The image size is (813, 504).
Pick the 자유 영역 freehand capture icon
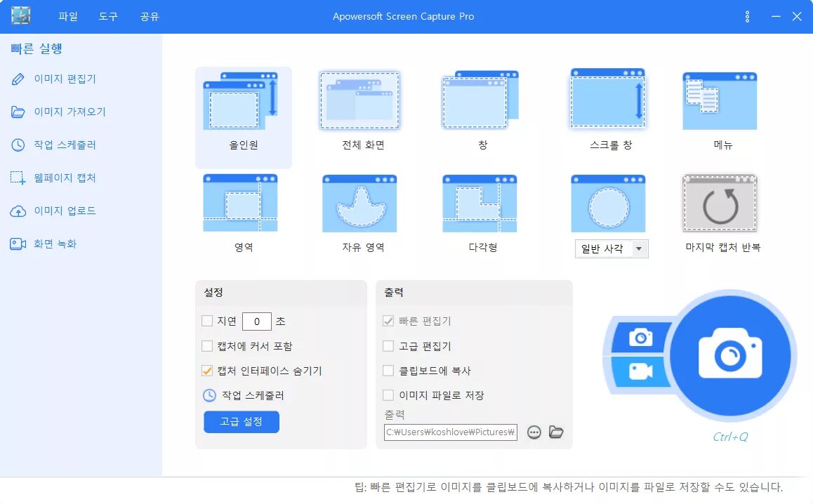359,204
